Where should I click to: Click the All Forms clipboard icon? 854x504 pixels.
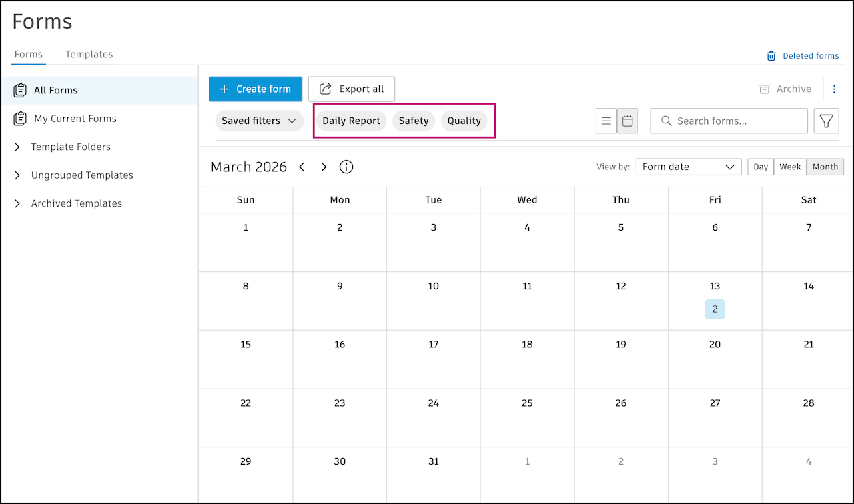click(20, 90)
